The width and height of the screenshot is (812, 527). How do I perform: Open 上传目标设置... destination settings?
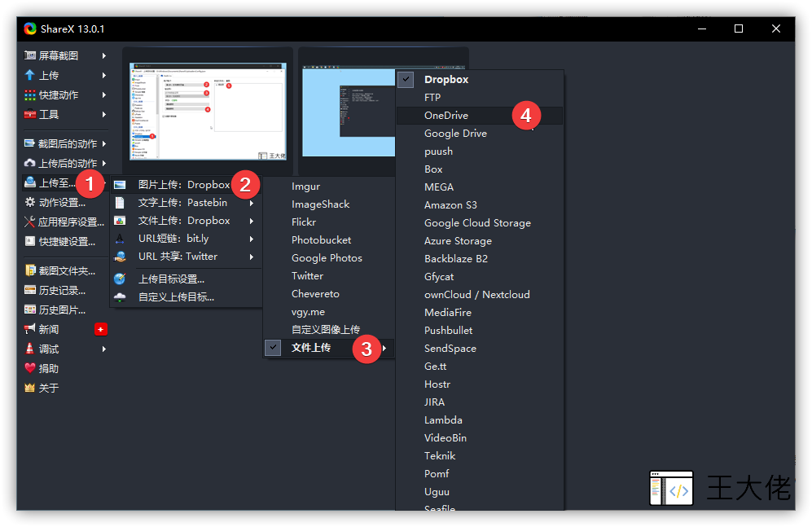point(186,279)
